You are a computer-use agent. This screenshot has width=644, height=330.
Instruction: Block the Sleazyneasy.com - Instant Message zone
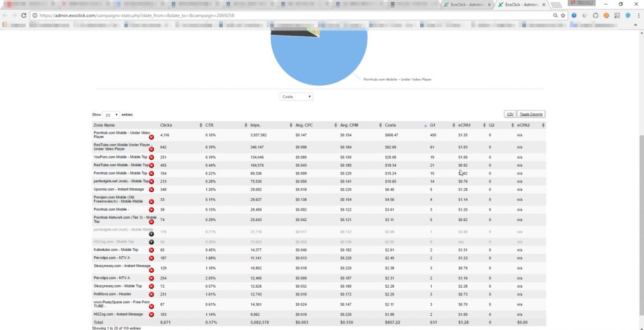(151, 270)
